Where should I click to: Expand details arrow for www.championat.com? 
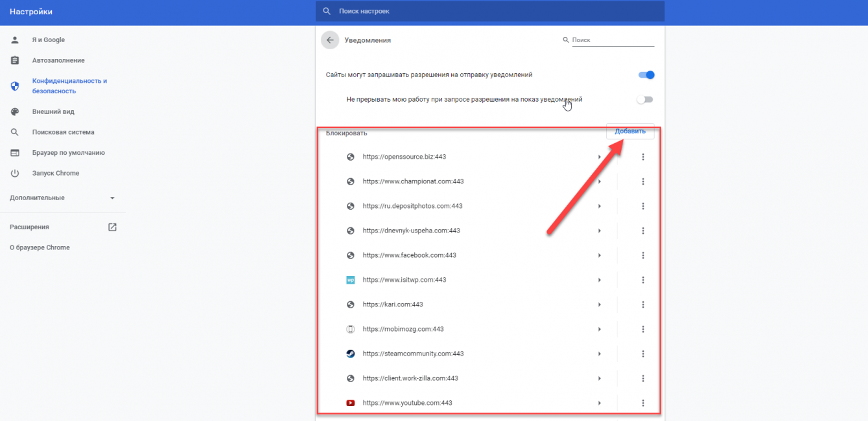[600, 182]
